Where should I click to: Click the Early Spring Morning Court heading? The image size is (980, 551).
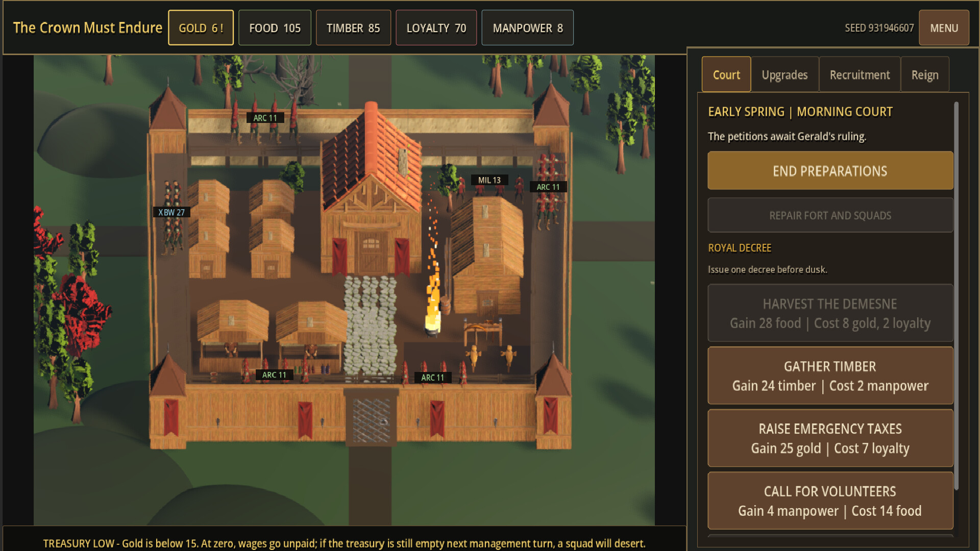point(800,112)
